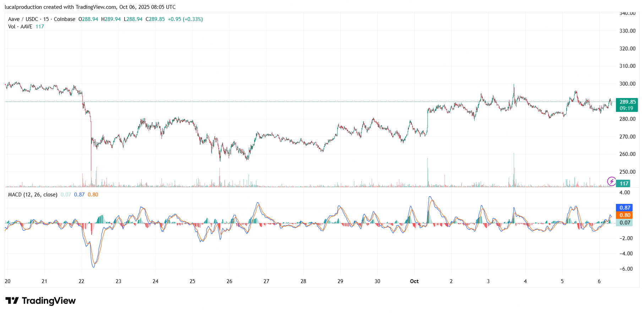This screenshot has height=314, width=644.
Task: Click the Oct label on time axis
Action: pyautogui.click(x=414, y=281)
